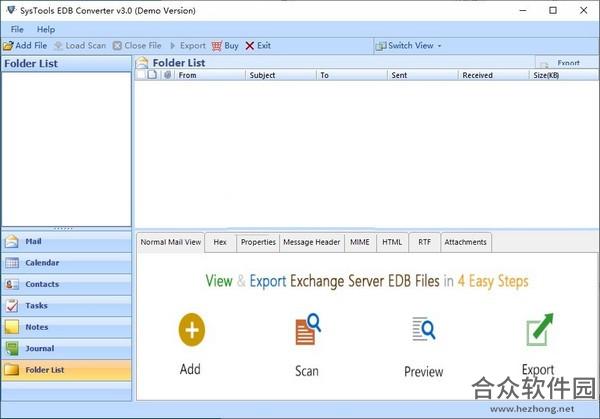
Task: Minimize the SysTools EDB Converter window
Action: point(523,10)
